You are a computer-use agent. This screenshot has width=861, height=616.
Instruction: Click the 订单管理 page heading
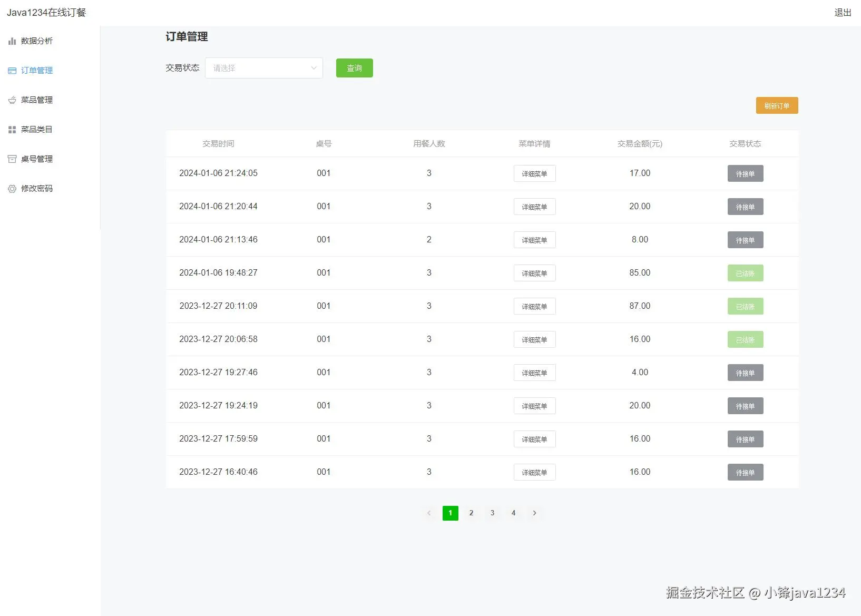pos(187,36)
